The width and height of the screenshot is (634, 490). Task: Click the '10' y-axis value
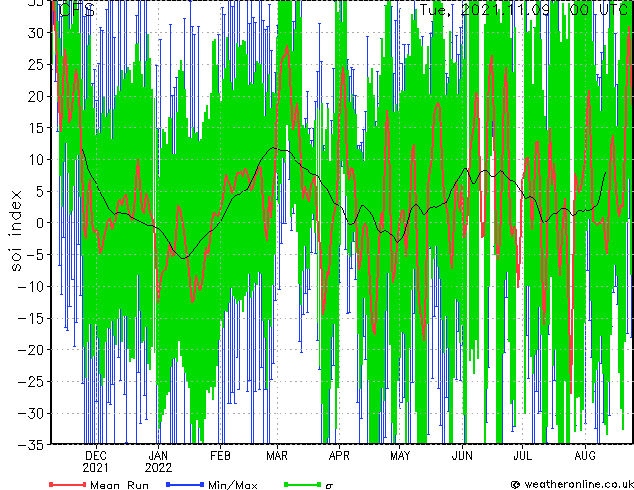[36, 160]
